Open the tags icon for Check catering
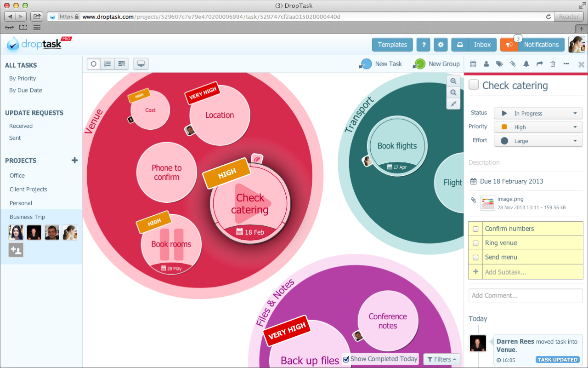This screenshot has width=588, height=368. [499, 64]
